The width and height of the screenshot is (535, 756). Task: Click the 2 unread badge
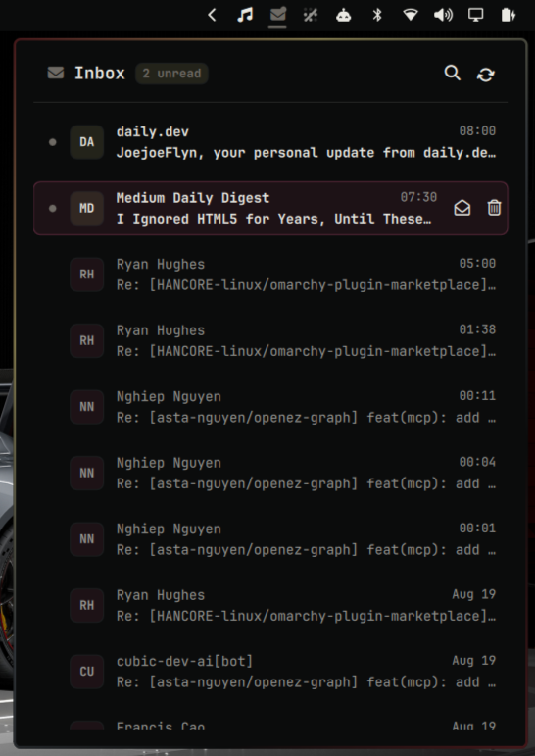(x=171, y=74)
